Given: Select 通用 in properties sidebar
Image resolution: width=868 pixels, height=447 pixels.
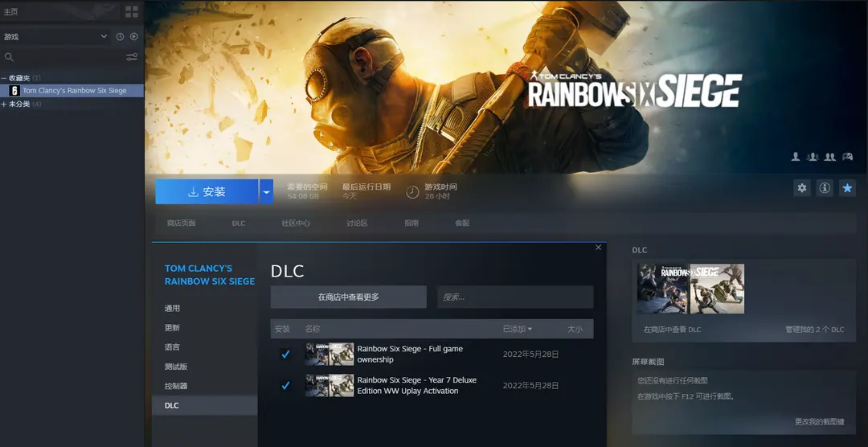Looking at the screenshot, I should tap(204, 309).
